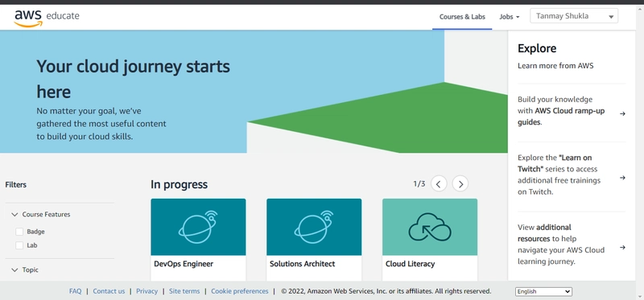The height and width of the screenshot is (300, 644).
Task: Collapse the Topic filter section
Action: coord(14,269)
